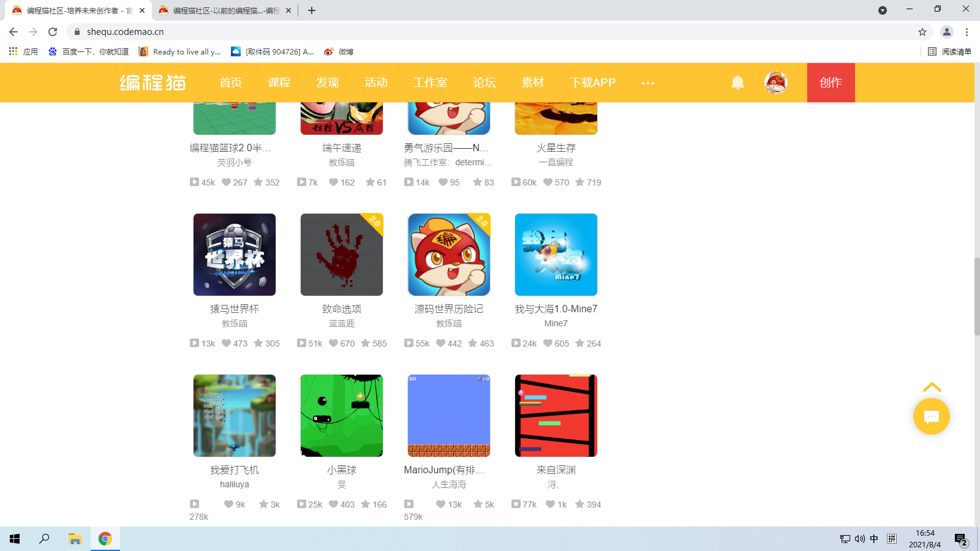Go to the 首页 nav item
Viewport: 980px width, 551px height.
click(x=231, y=83)
